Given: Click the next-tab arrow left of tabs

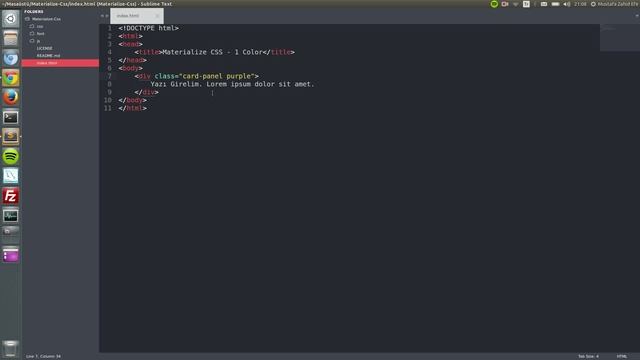Looking at the screenshot, I should tap(107, 16).
